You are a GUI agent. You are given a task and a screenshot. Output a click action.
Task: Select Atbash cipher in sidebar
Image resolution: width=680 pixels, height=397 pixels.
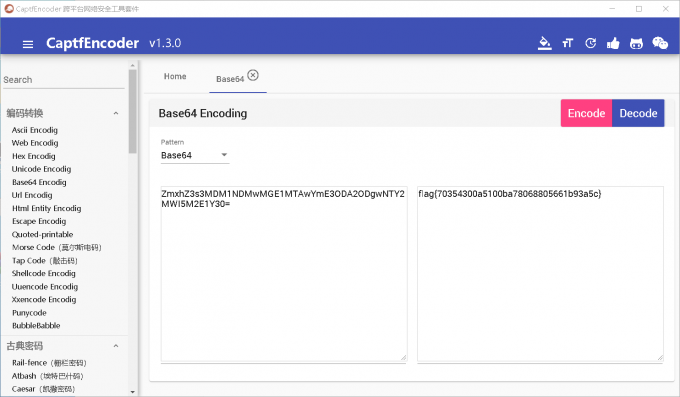pos(48,376)
